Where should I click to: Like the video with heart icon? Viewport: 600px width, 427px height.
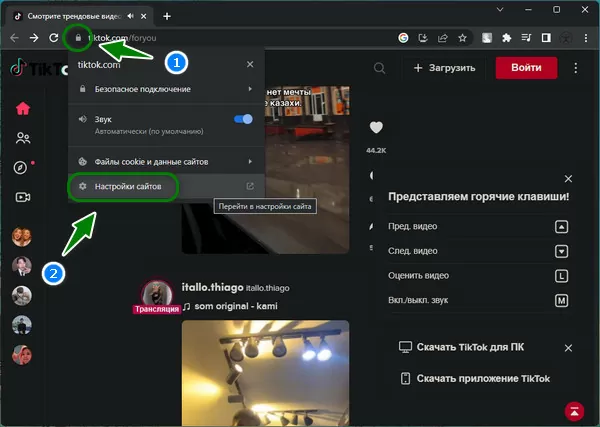(376, 127)
